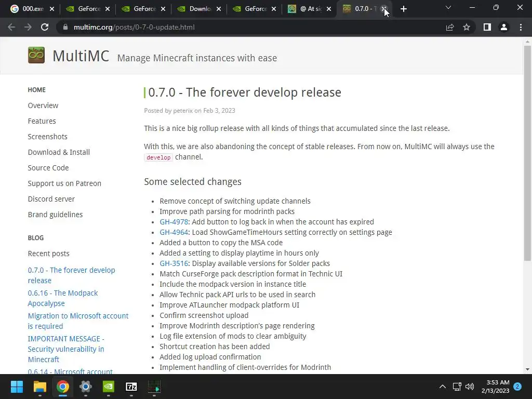Image resolution: width=532 pixels, height=399 pixels.
Task: Open IMPORTANT MESSAGE security vulnerability post
Action: point(66,349)
